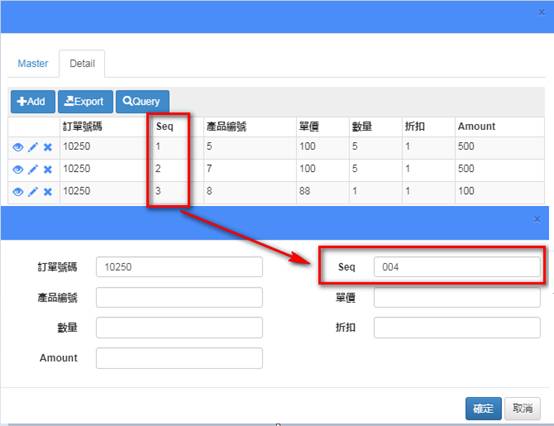Edit the row with product number 8
The width and height of the screenshot is (554, 426).
tap(33, 192)
